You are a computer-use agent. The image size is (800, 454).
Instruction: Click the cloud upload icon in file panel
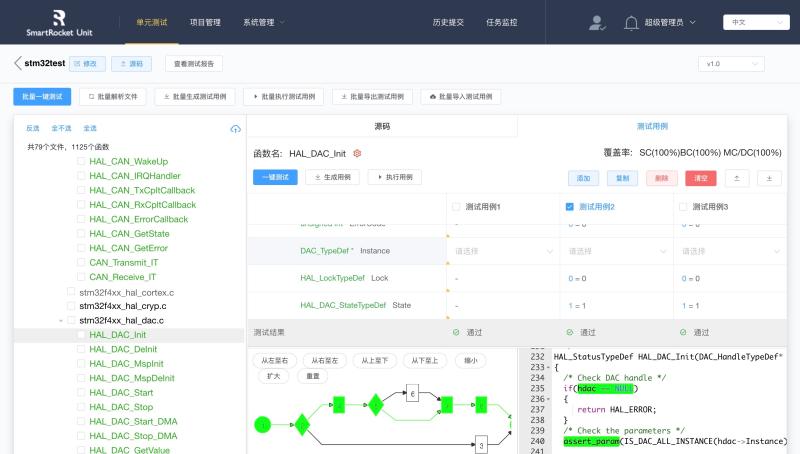tap(235, 129)
